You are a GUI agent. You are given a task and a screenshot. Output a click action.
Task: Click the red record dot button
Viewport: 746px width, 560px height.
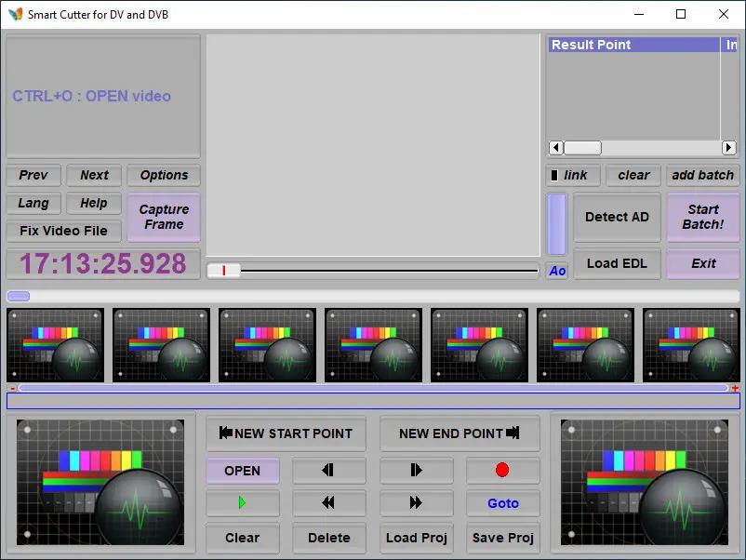pos(502,470)
